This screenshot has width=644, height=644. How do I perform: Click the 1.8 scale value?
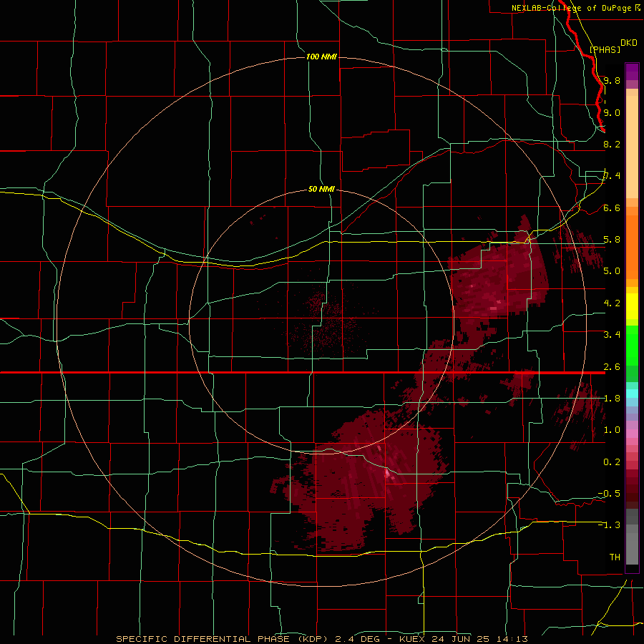click(x=612, y=399)
